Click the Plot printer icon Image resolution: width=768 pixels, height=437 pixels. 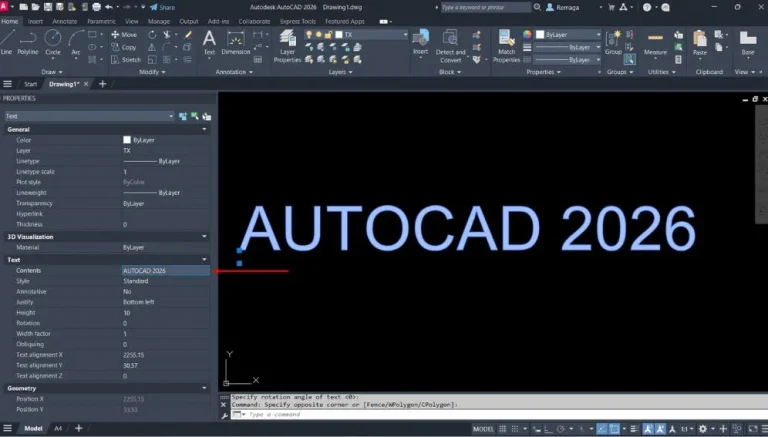pos(96,7)
